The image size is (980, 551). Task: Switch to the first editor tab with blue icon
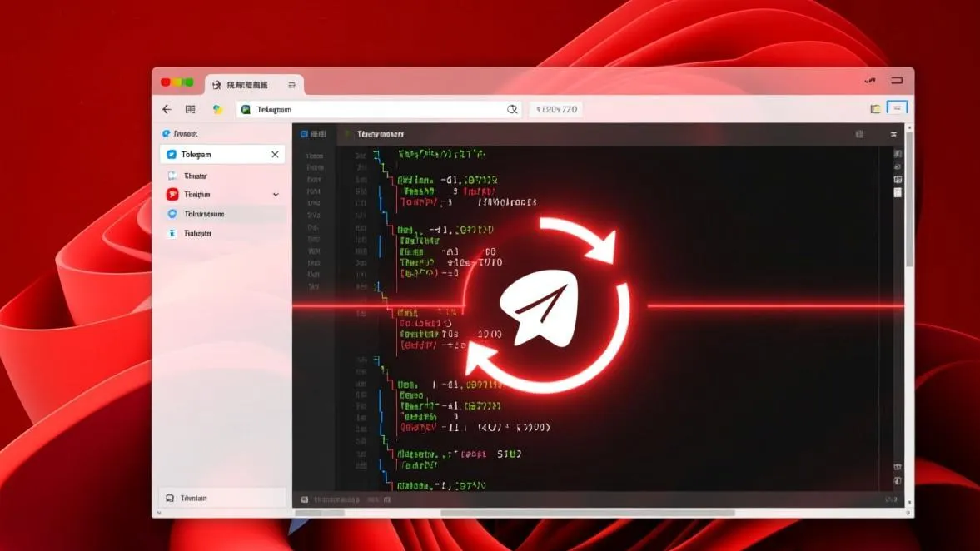point(314,134)
